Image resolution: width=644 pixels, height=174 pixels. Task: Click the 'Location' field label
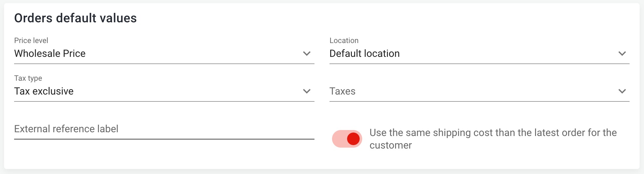coord(344,41)
